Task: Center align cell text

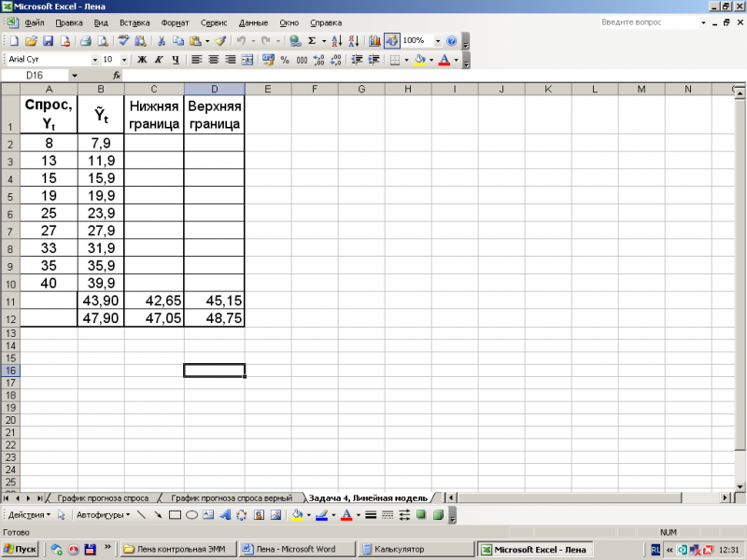Action: [214, 60]
